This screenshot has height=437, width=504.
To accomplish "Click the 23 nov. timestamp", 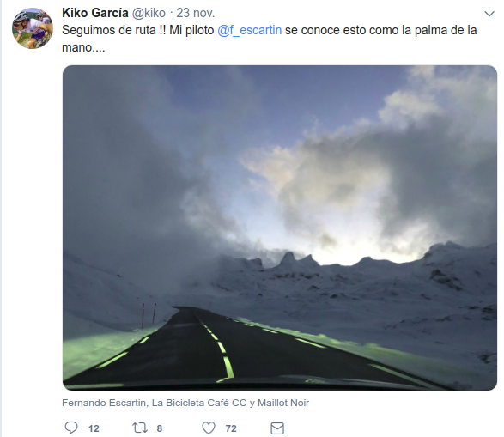I will pyautogui.click(x=196, y=13).
